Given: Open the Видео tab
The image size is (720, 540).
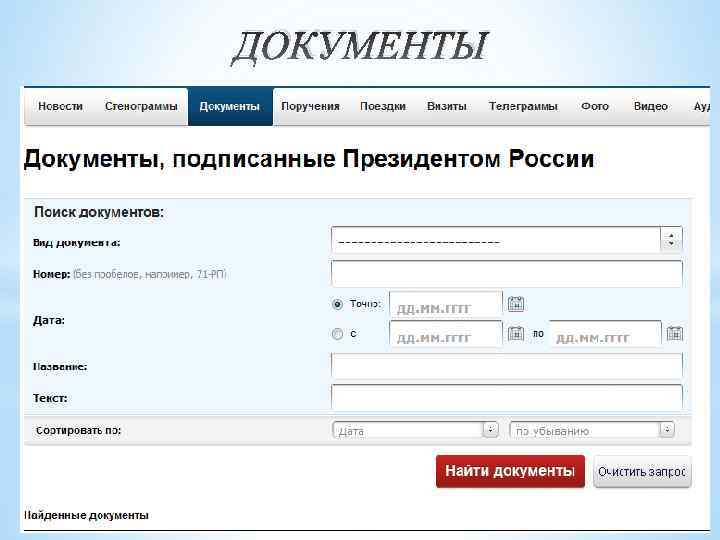Looking at the screenshot, I should pyautogui.click(x=651, y=107).
